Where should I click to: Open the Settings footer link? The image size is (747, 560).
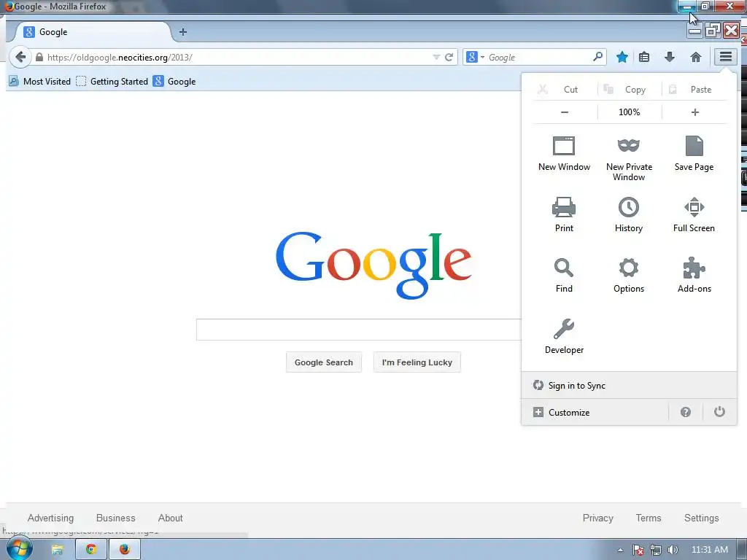click(x=701, y=518)
